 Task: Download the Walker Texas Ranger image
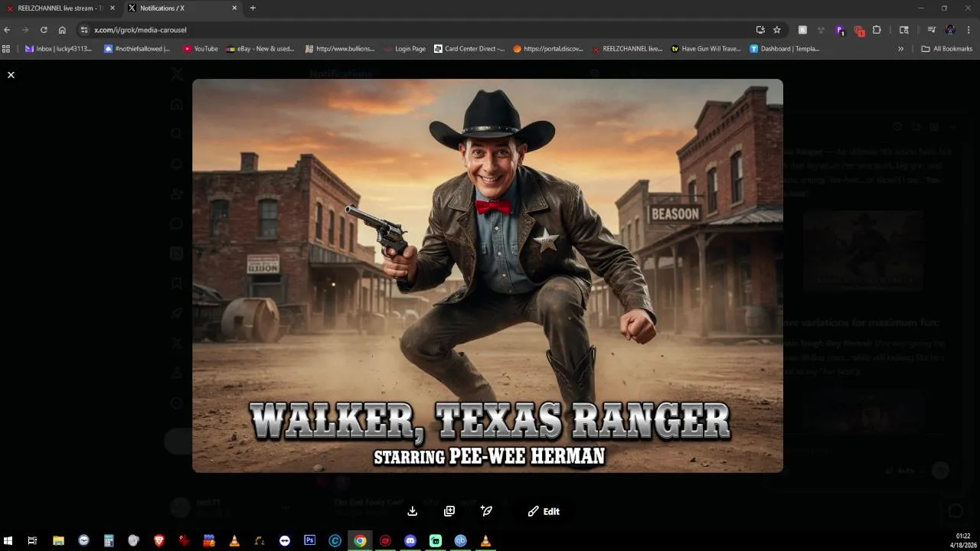(x=413, y=511)
